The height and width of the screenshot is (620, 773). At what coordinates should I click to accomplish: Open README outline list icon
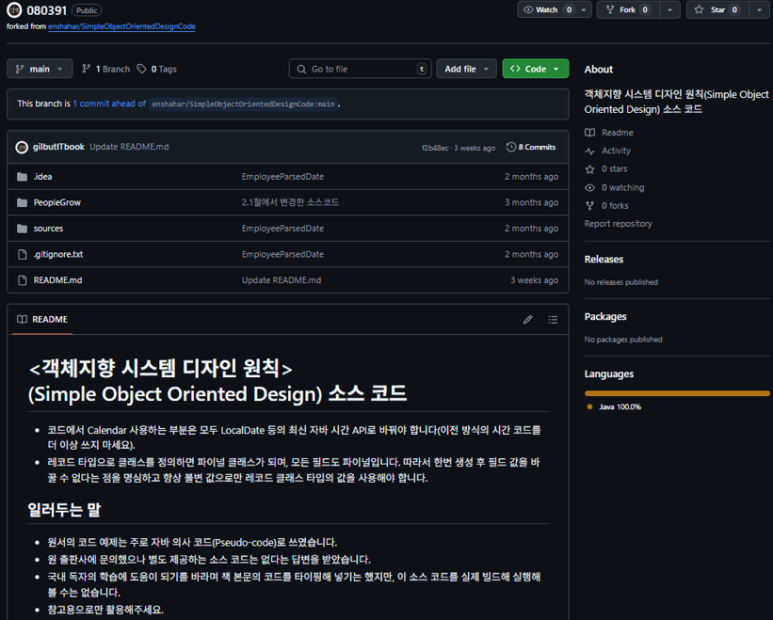tap(553, 320)
